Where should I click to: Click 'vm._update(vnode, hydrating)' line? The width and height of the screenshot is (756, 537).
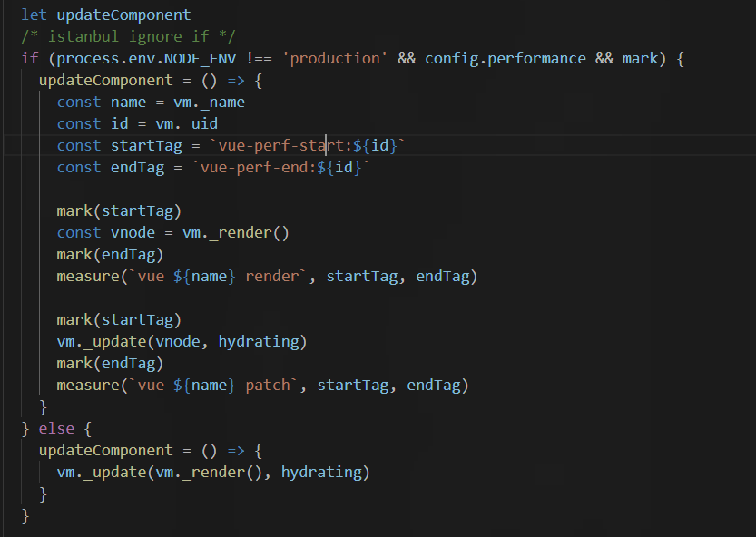182,342
